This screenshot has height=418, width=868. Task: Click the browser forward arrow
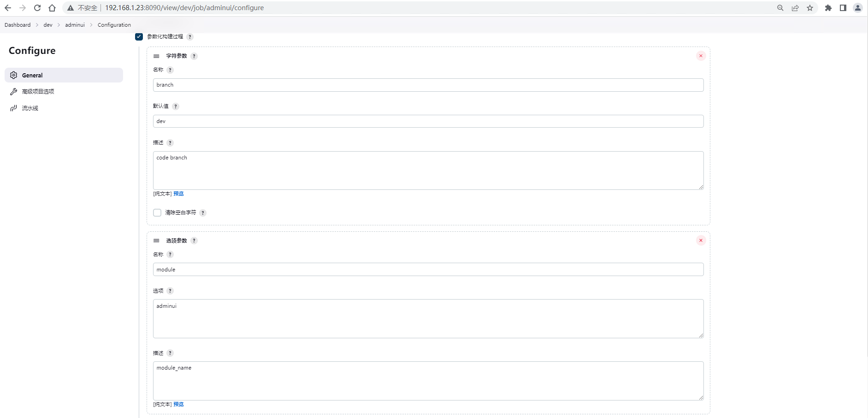tap(23, 8)
